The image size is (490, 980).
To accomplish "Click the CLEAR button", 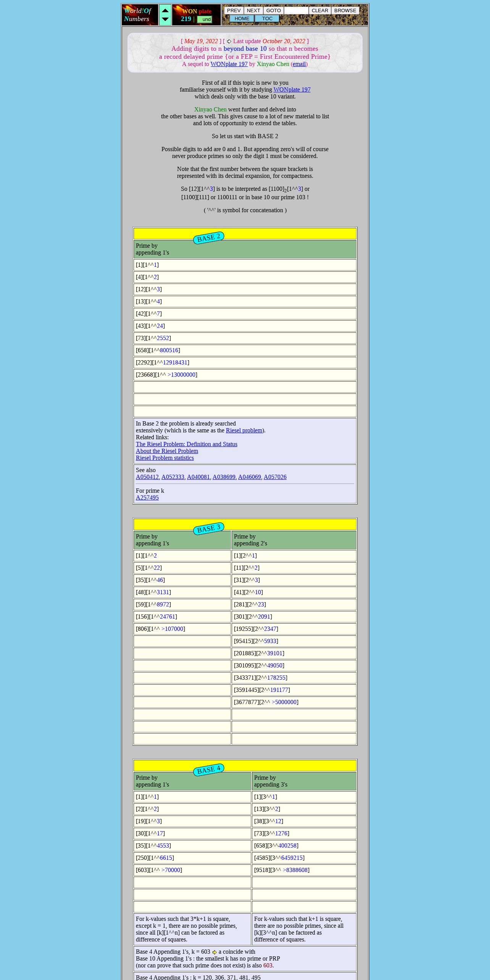I will coord(320,11).
